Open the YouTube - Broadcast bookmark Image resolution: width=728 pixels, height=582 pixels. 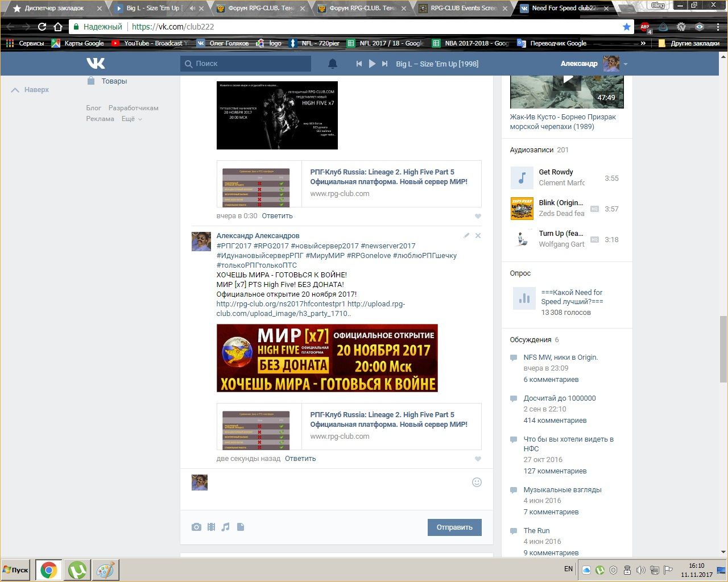coord(149,43)
